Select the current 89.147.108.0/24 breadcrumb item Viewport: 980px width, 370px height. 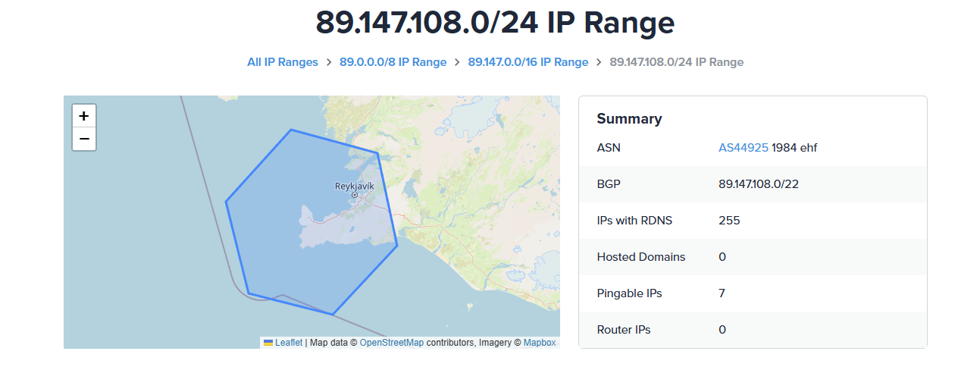676,62
